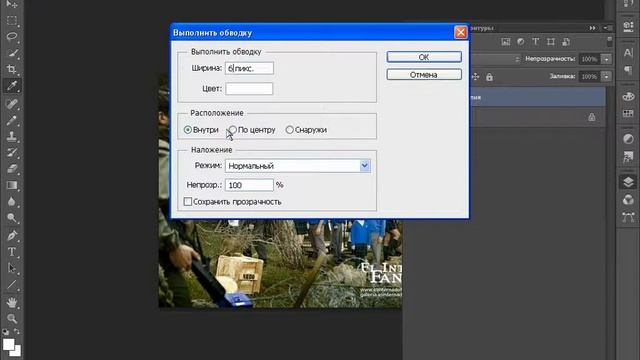Screen dimensions: 640x360
Task: Filter layers by pixel layer icon
Action: [x=506, y=42]
